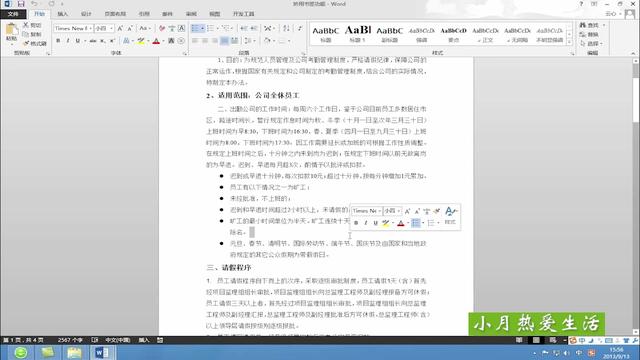Click the Format Painter (格式刷) brush
This screenshot has width=640, height=360.
point(34,43)
